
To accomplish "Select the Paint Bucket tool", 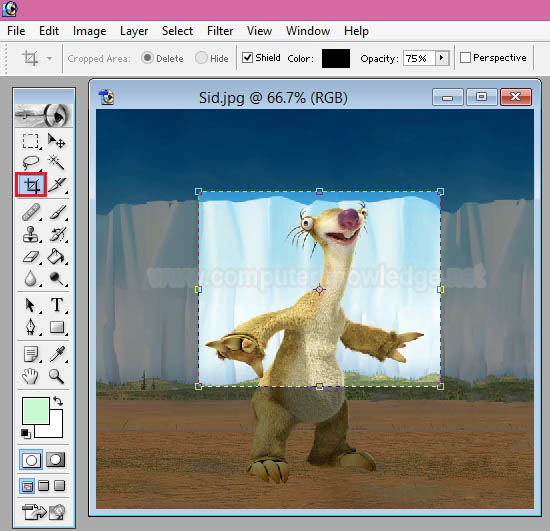I will tap(57, 257).
